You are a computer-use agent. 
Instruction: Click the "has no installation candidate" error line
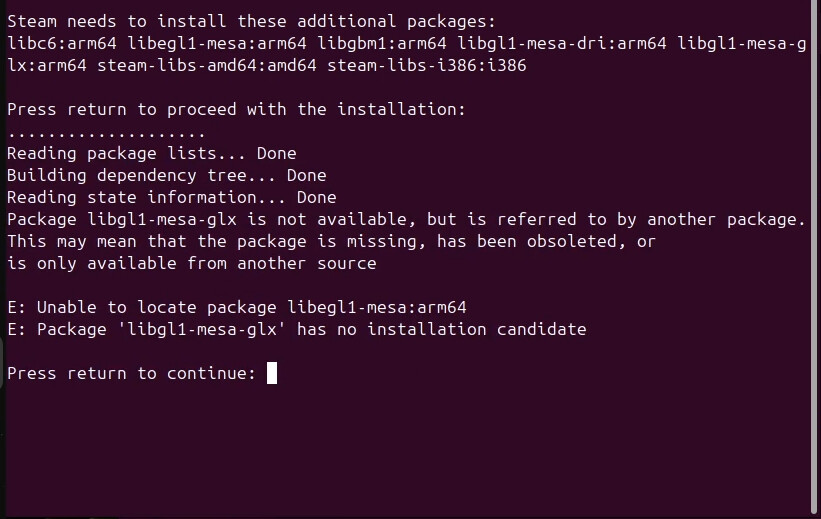(x=296, y=329)
